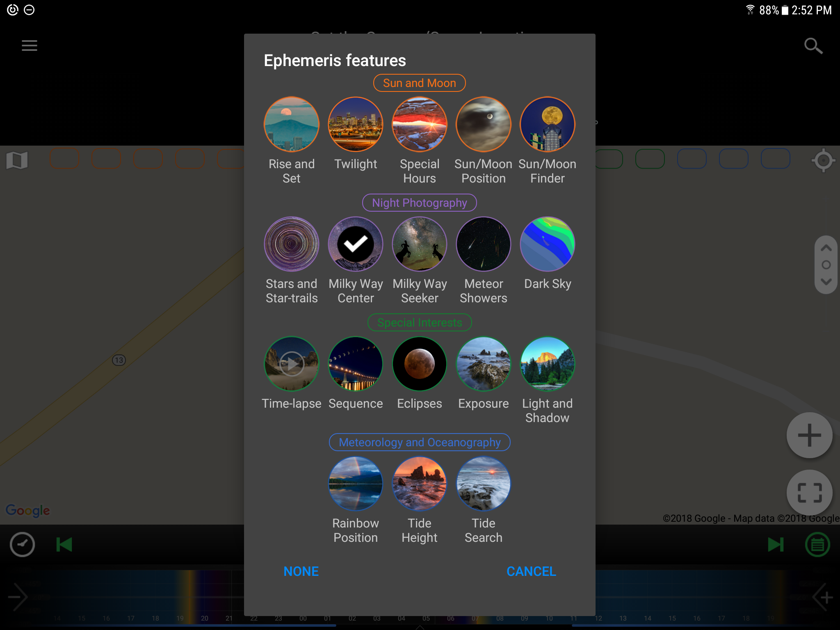
Task: Choose the Twilight feature icon
Action: point(356,124)
